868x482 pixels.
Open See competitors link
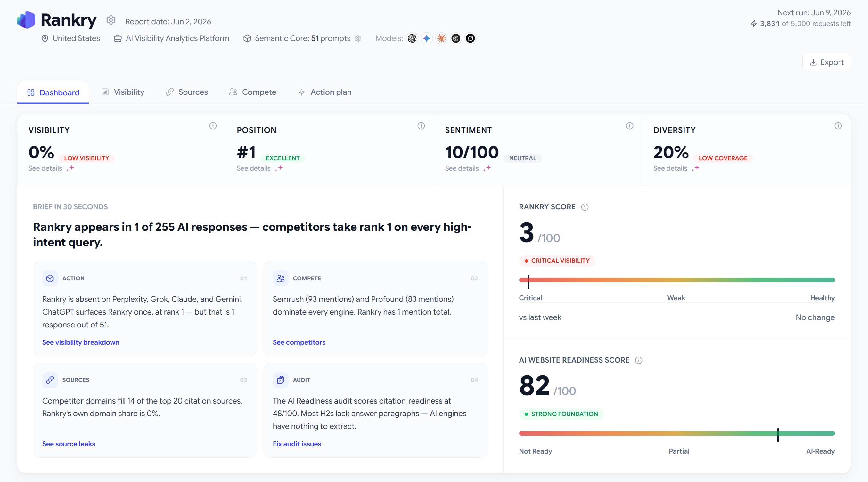(x=299, y=342)
